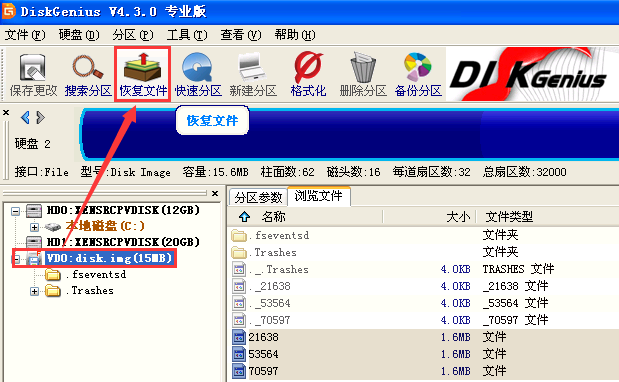Screen dimensions: 619x382
Task: Click the 快速分区 quick partition icon
Action: 198,67
